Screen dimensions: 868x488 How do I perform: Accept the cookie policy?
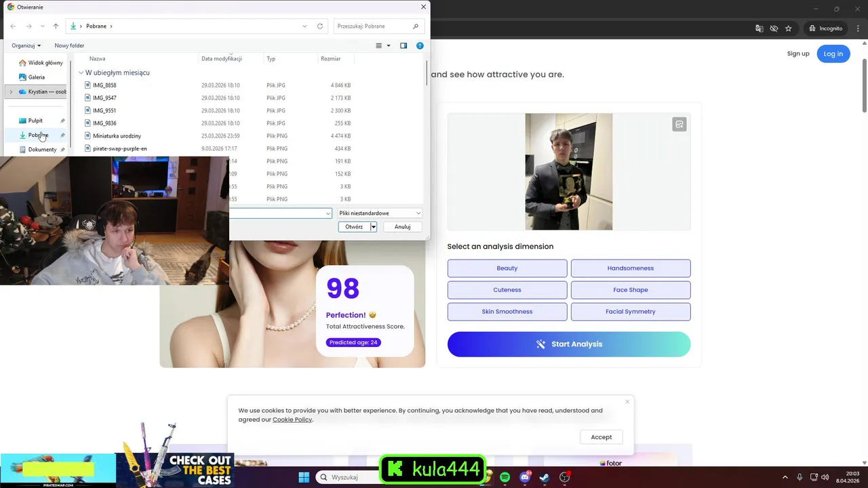click(601, 437)
